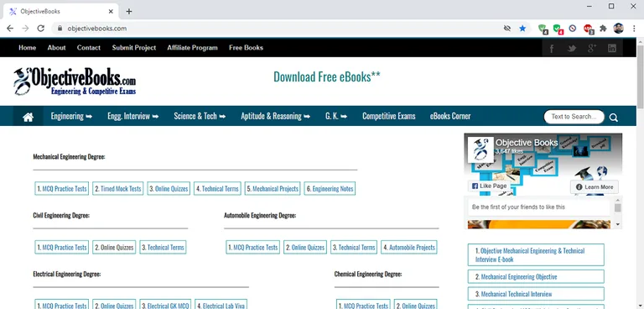
Task: Expand the Engineering nav menu
Action: coord(71,117)
